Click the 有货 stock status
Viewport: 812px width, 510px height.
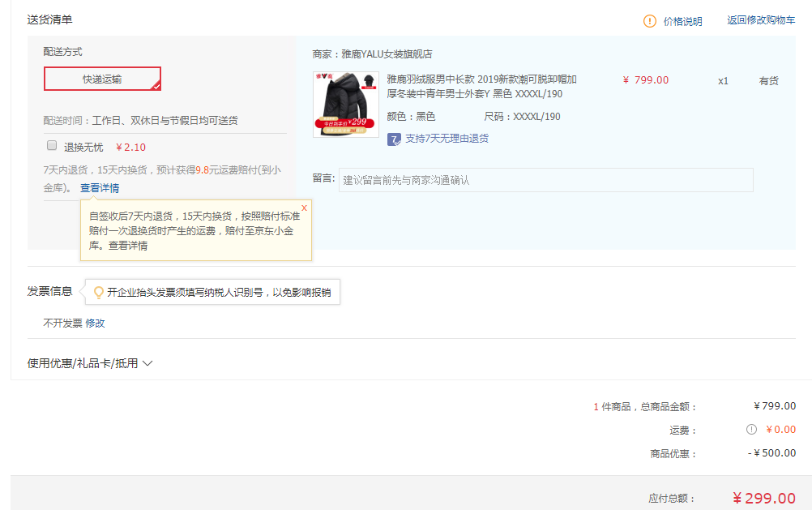pyautogui.click(x=768, y=81)
